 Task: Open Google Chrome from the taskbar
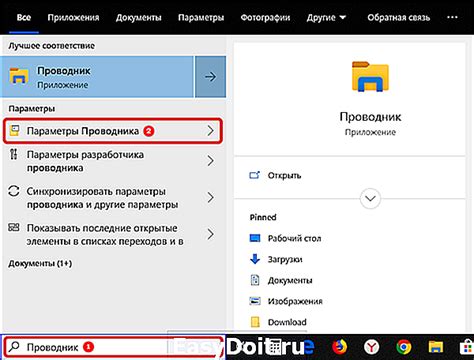click(x=403, y=347)
